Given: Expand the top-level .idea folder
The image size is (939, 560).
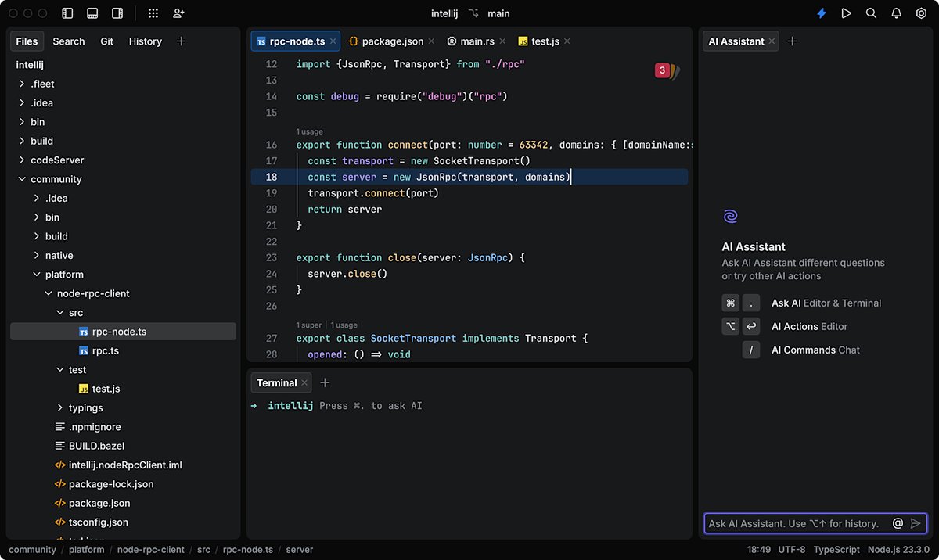Looking at the screenshot, I should (x=23, y=102).
